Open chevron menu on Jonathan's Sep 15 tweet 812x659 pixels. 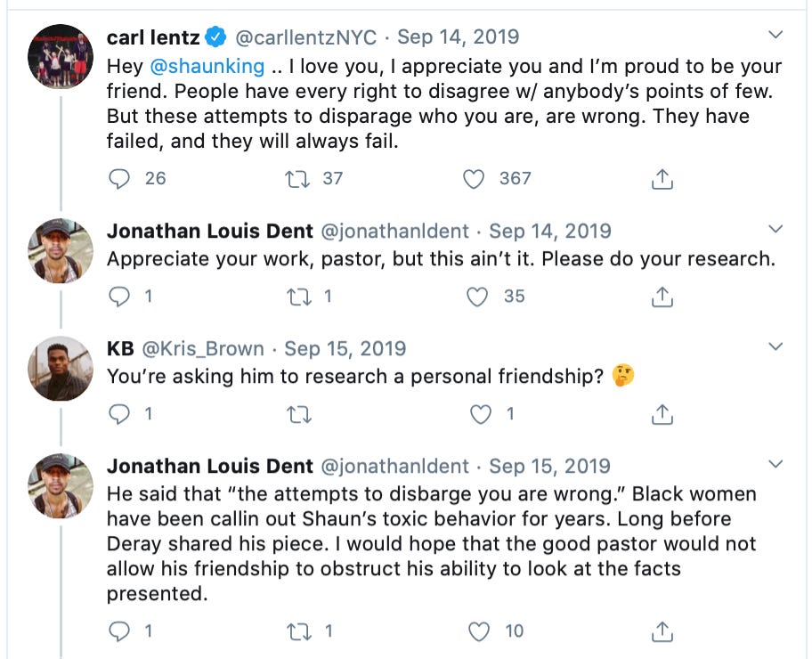775,464
